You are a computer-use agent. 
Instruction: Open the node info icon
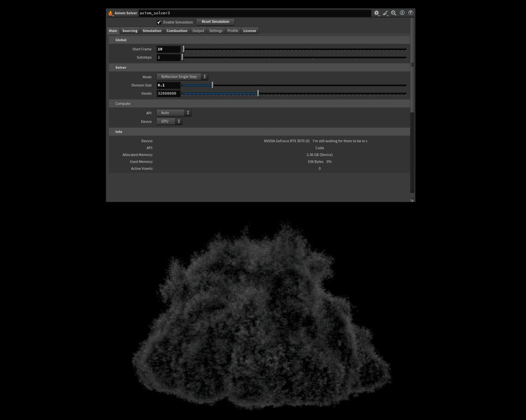[x=402, y=13]
